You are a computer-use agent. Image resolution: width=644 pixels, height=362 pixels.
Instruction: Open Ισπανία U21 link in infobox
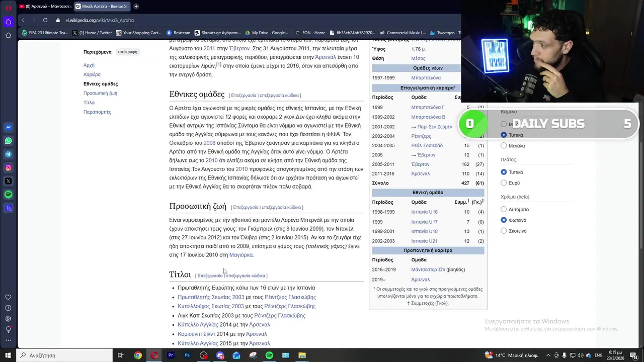424,241
